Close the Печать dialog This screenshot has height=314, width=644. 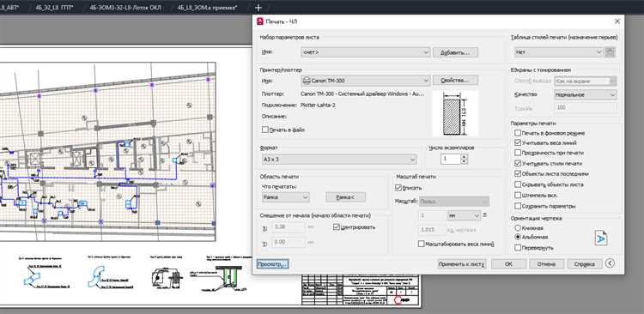coord(617,21)
